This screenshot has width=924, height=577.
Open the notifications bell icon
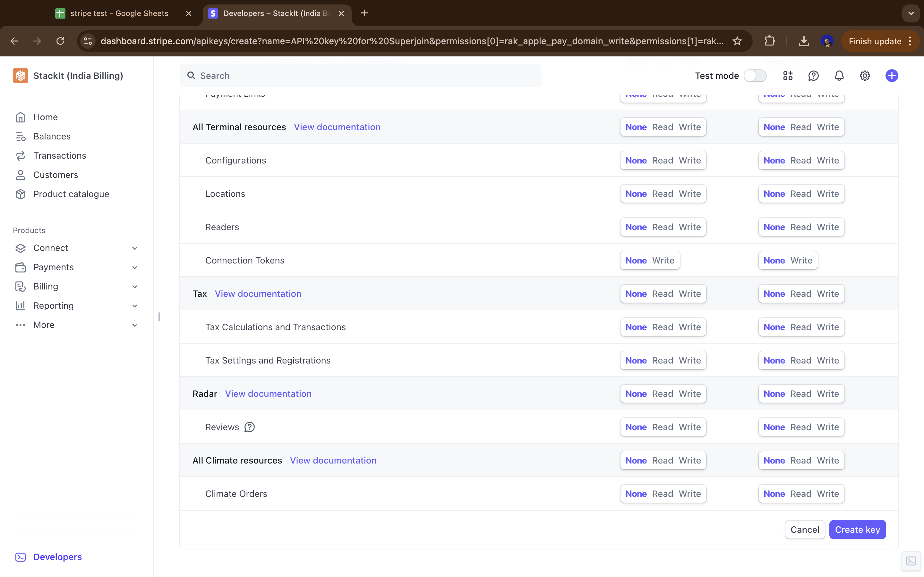(839, 76)
